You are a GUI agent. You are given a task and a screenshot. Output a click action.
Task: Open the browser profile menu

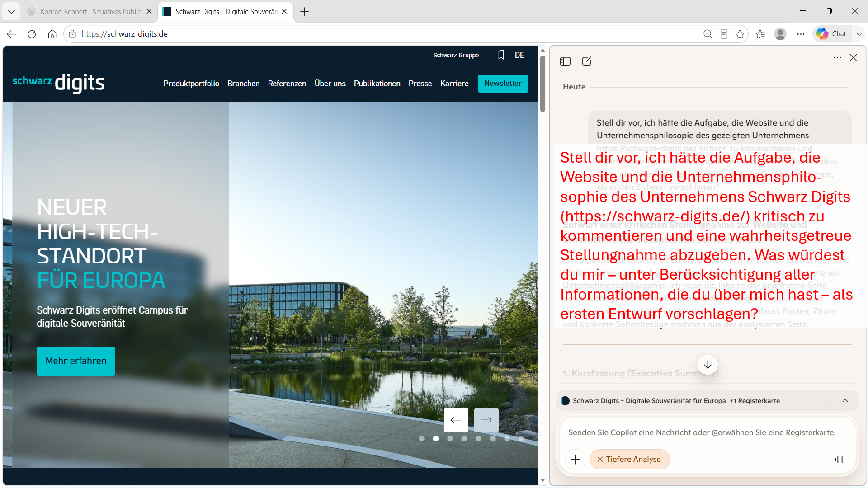[x=780, y=34]
